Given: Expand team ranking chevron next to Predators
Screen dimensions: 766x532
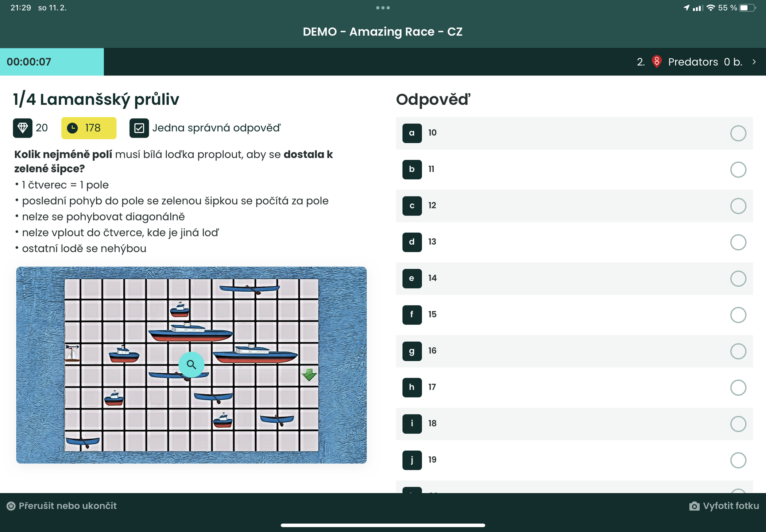Looking at the screenshot, I should point(754,62).
